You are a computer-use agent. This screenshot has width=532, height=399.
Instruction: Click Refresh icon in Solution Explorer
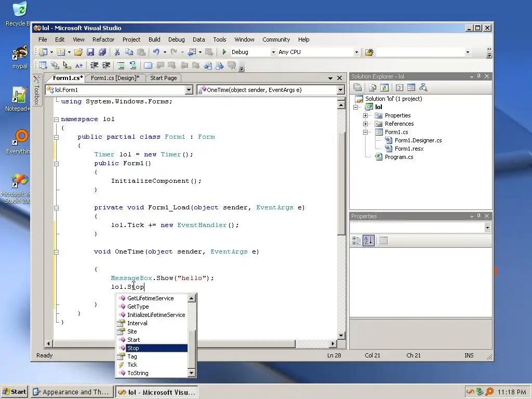click(x=384, y=87)
